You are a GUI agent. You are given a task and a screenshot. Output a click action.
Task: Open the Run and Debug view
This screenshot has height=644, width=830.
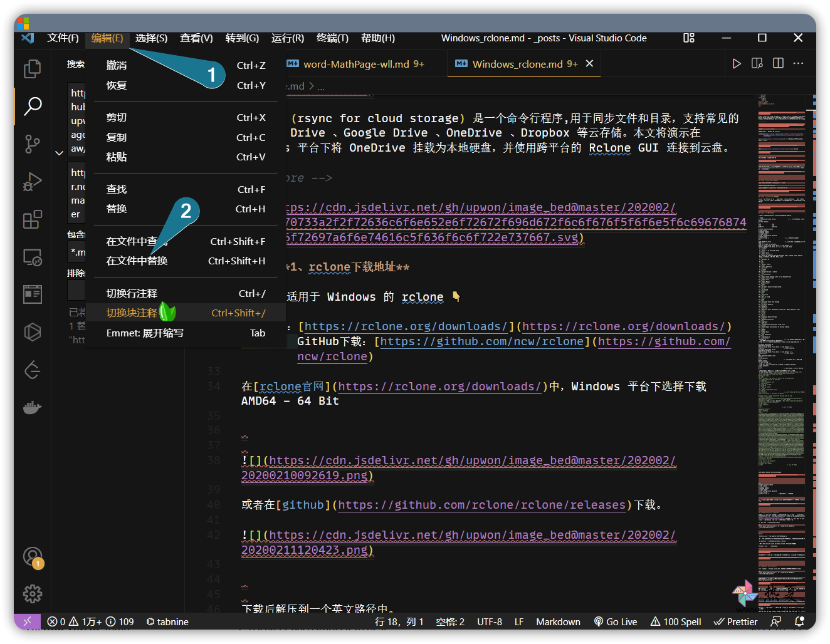click(x=33, y=182)
